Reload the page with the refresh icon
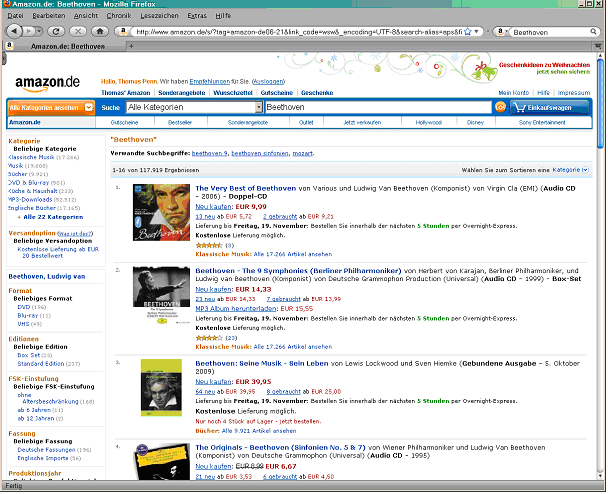608x494 pixels. point(56,31)
